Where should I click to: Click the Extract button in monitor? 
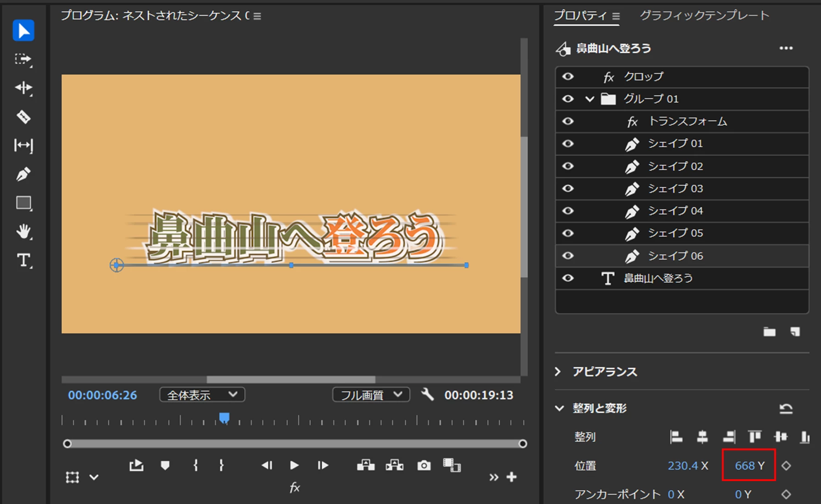[395, 465]
